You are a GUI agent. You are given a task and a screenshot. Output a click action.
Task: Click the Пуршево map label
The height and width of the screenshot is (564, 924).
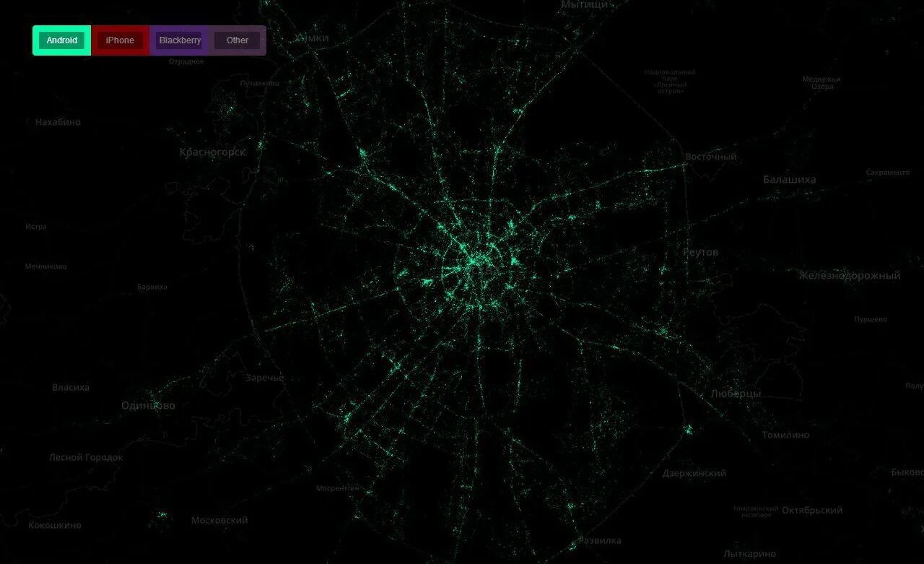pyautogui.click(x=871, y=318)
